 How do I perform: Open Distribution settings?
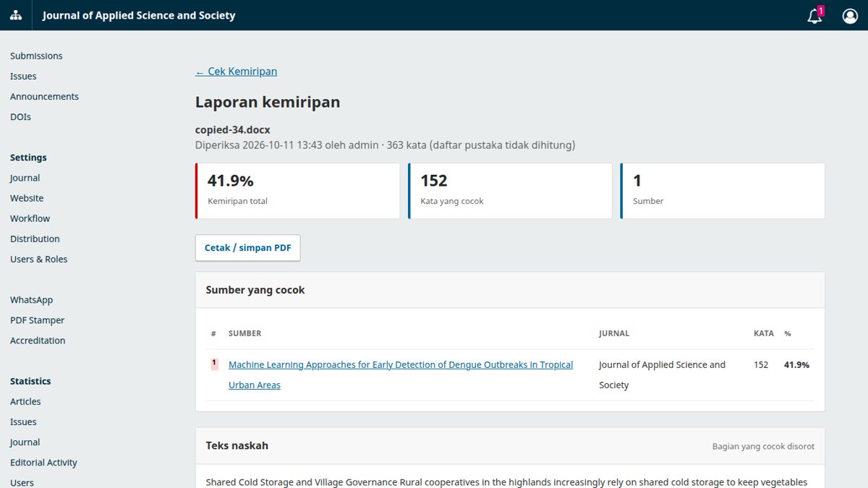[35, 239]
